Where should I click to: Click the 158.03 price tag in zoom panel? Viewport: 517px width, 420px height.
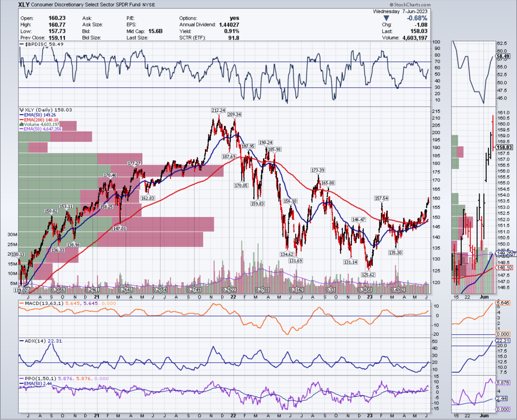point(504,147)
